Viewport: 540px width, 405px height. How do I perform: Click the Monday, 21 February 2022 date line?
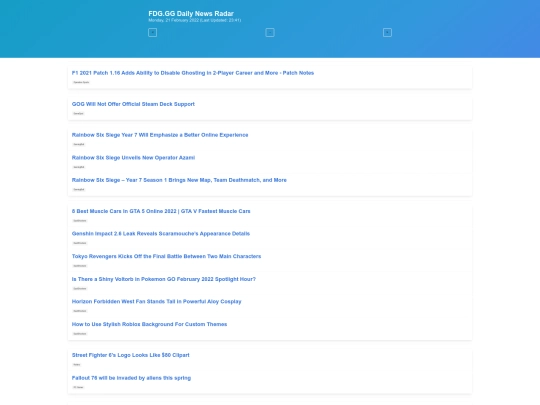pos(195,20)
